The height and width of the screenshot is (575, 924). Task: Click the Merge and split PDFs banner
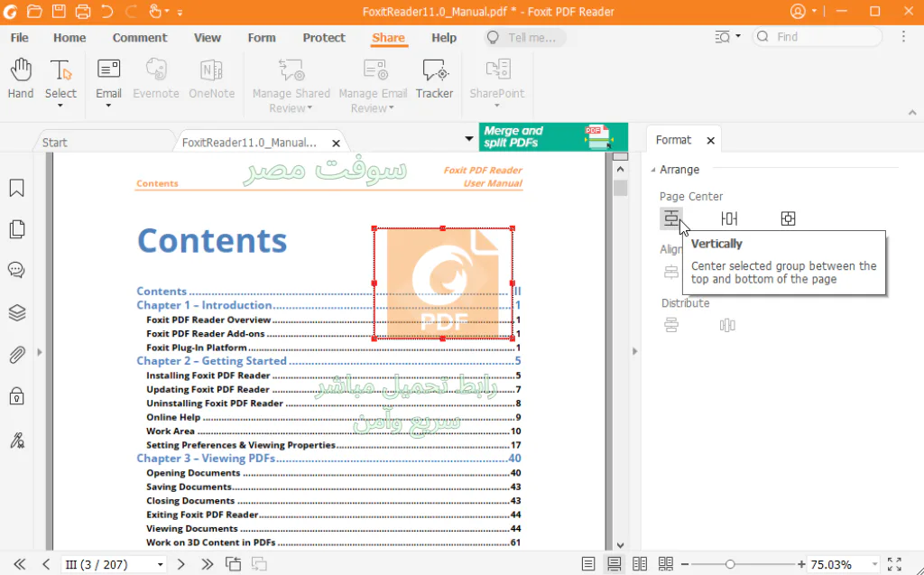[x=553, y=137]
